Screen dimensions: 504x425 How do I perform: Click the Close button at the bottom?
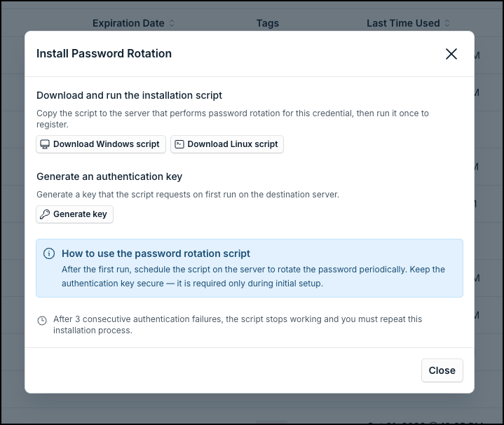point(442,370)
